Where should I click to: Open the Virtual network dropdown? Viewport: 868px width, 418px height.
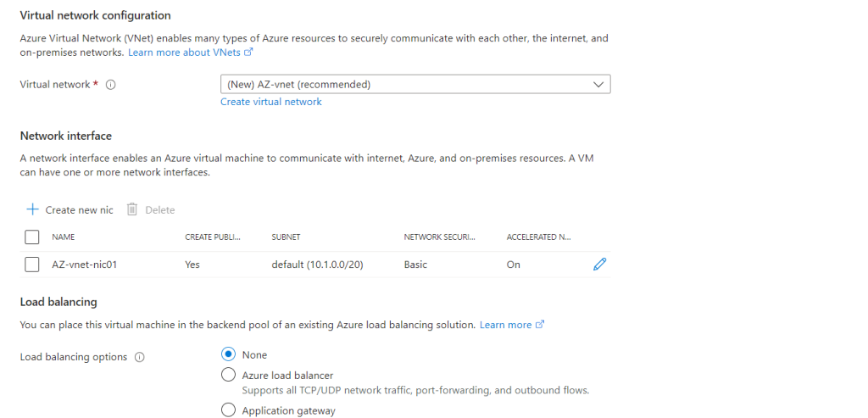pyautogui.click(x=415, y=84)
